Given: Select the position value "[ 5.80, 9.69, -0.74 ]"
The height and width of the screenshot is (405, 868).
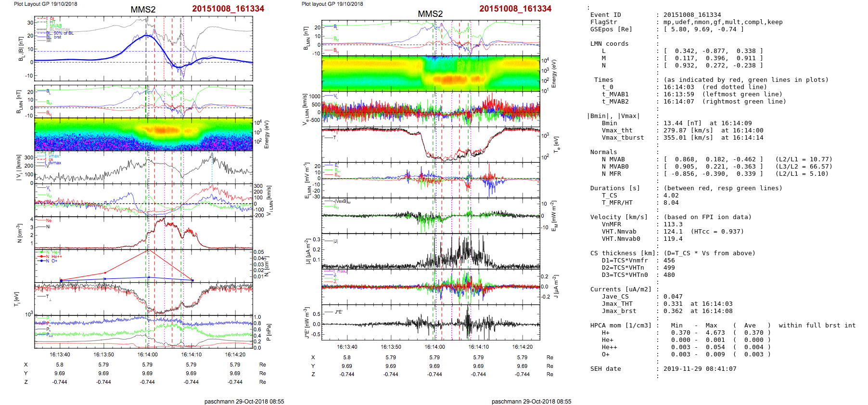Looking at the screenshot, I should tap(704, 29).
